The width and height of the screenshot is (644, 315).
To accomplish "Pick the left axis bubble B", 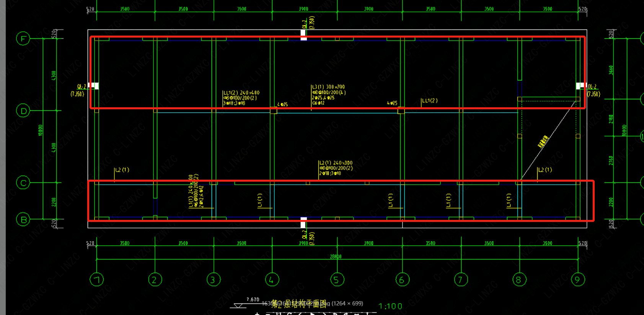I will (x=23, y=219).
